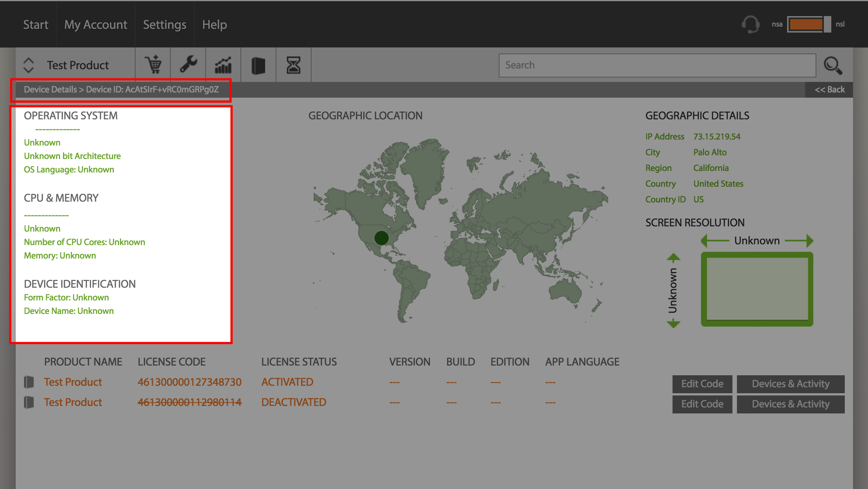
Task: Click the book products icon in toolbar
Action: [258, 65]
